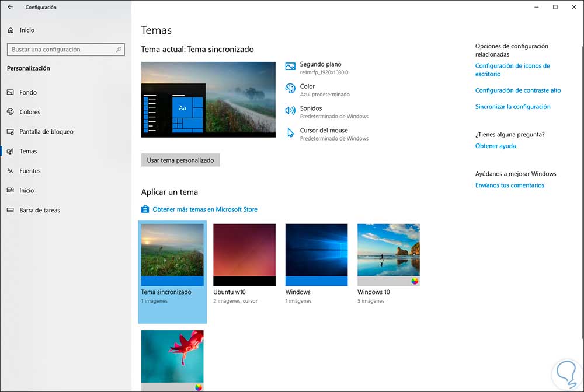Open Obtener más temas en Microsoft Store

pos(205,209)
